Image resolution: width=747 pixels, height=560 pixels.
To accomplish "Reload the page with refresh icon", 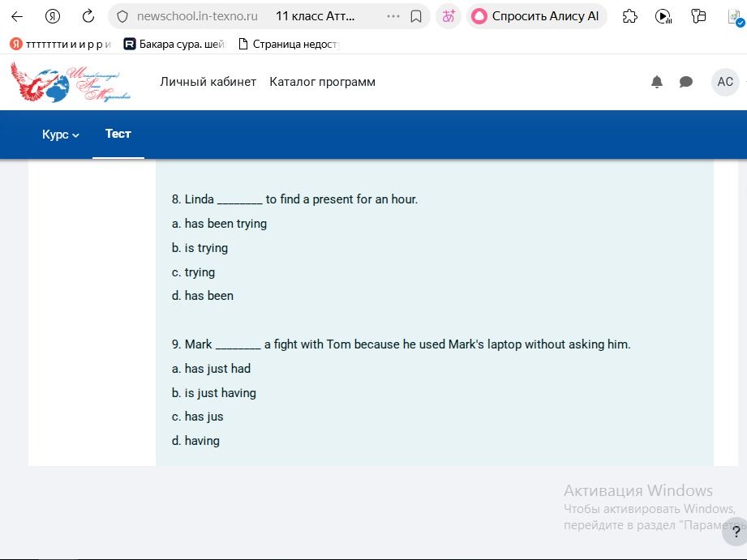I will [x=88, y=17].
